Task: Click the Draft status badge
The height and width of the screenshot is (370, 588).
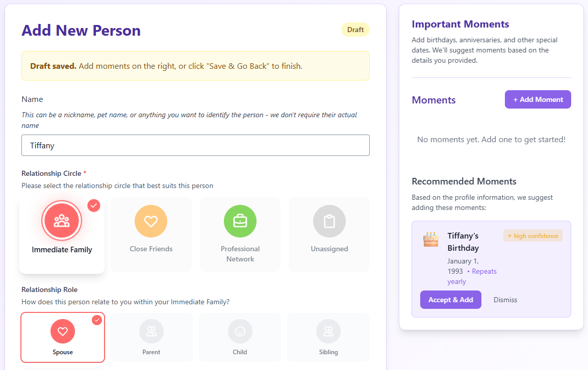Action: 355,30
